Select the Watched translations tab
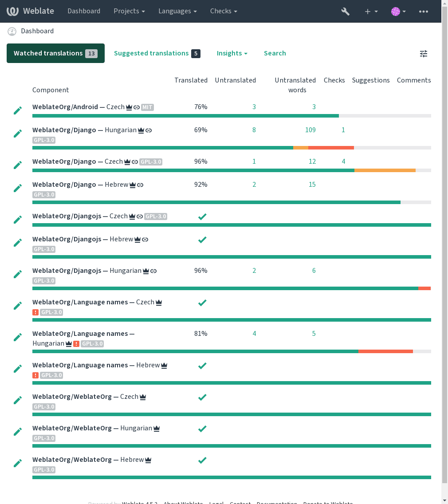Viewport: 448px width, 504px height. click(x=55, y=53)
